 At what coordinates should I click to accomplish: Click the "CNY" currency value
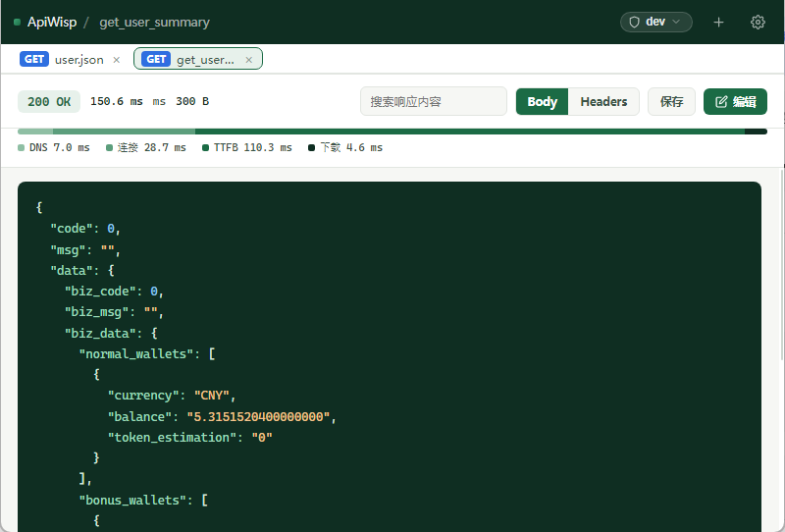211,396
